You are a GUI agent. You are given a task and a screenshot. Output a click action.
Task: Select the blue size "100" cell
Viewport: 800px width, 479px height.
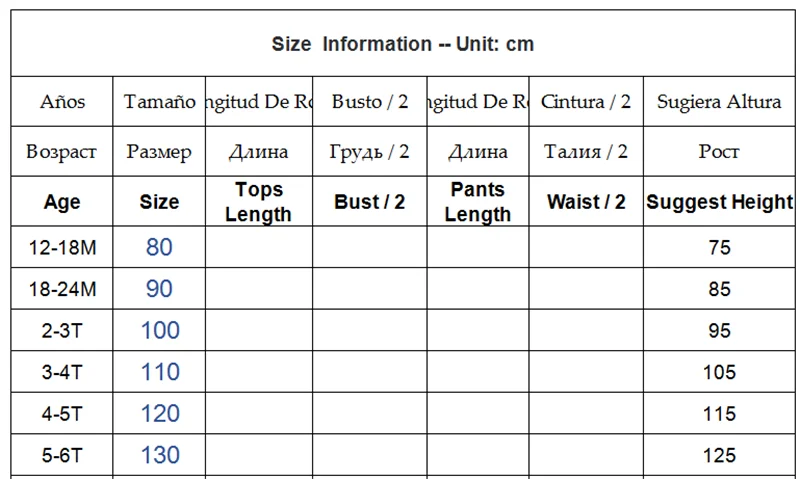pyautogui.click(x=160, y=330)
